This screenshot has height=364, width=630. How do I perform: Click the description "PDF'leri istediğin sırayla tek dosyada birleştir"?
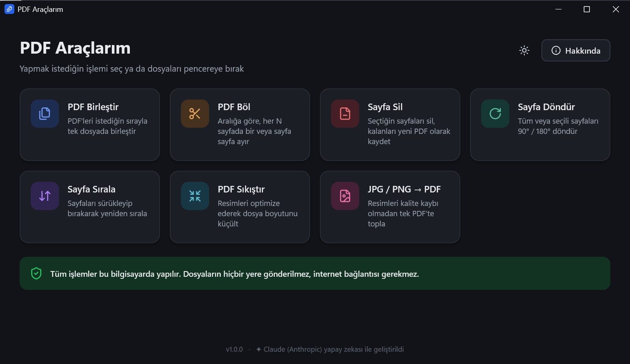click(107, 126)
